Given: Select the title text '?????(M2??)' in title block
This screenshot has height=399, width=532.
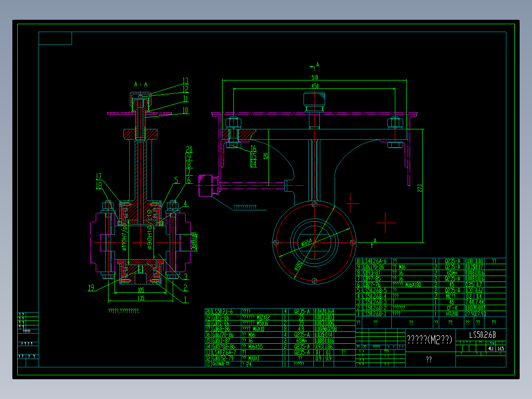Looking at the screenshot, I should [429, 339].
